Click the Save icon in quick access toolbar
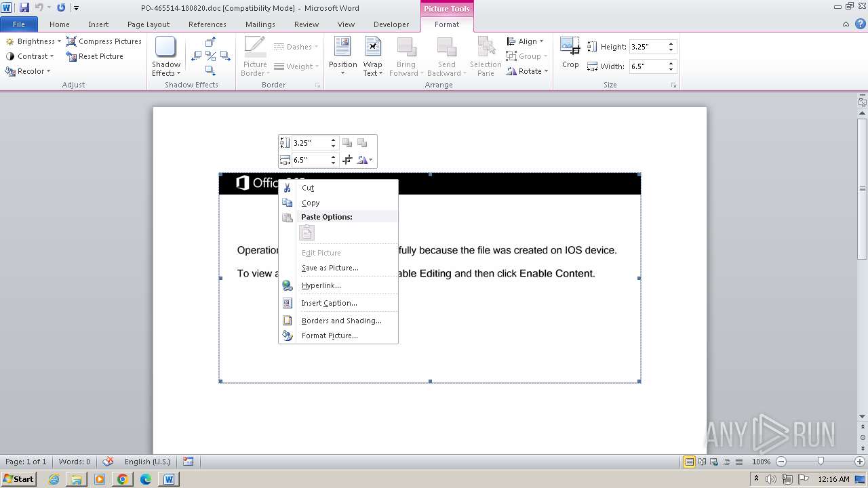This screenshot has width=868, height=488. click(24, 7)
